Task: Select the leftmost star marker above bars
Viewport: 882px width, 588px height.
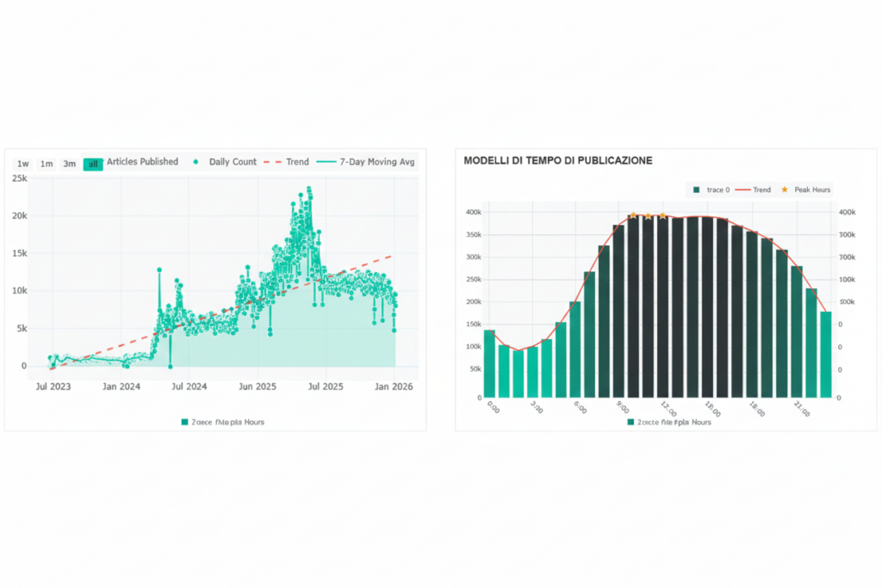Action: [x=633, y=216]
